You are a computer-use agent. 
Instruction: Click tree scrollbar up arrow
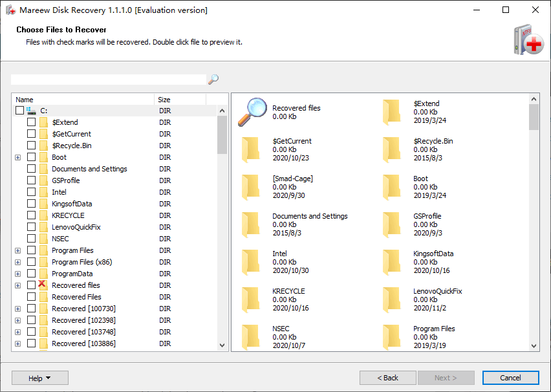point(222,111)
